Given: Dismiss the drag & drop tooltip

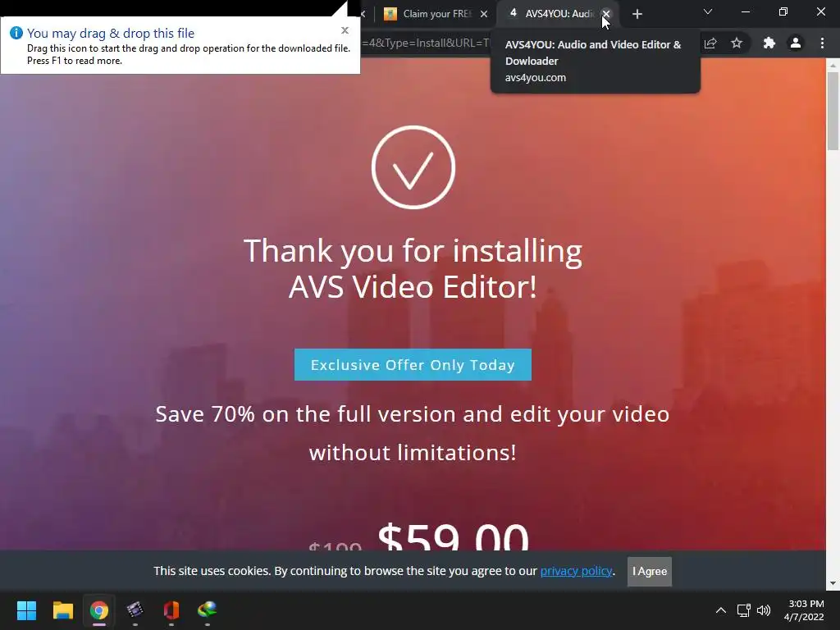Looking at the screenshot, I should pyautogui.click(x=345, y=30).
